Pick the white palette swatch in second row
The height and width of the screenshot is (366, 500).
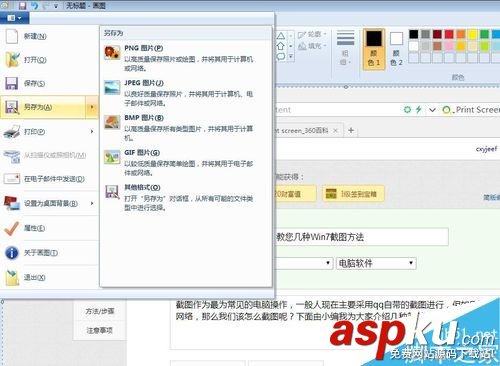click(x=414, y=46)
